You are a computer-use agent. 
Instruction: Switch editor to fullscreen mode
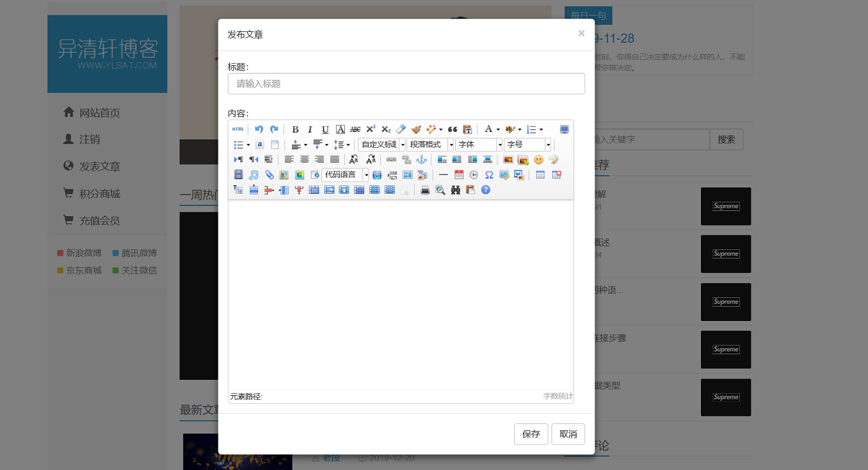pyautogui.click(x=564, y=129)
